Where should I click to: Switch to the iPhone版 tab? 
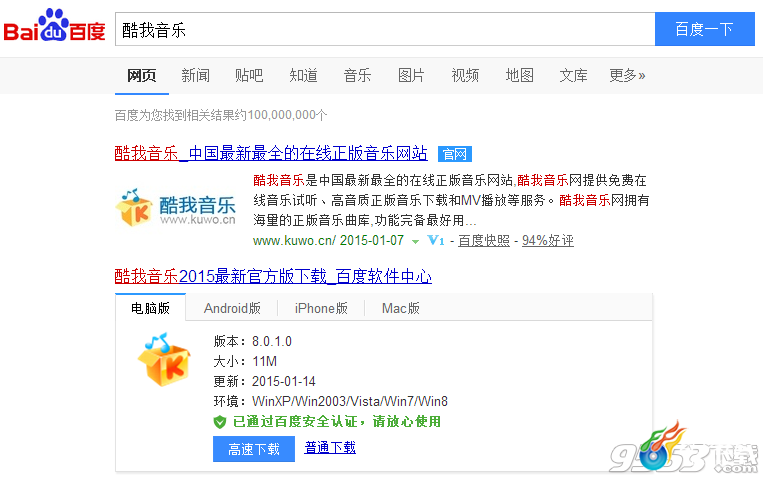coord(321,308)
